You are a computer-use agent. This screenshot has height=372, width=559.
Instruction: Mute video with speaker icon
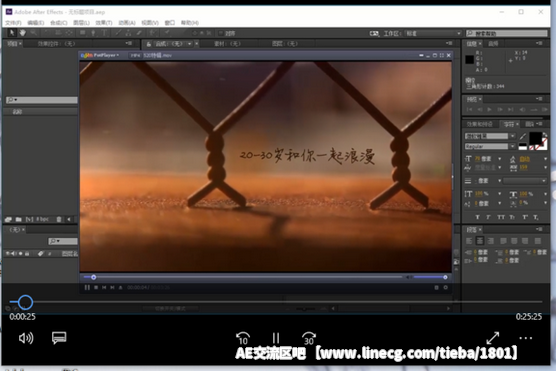tap(26, 338)
